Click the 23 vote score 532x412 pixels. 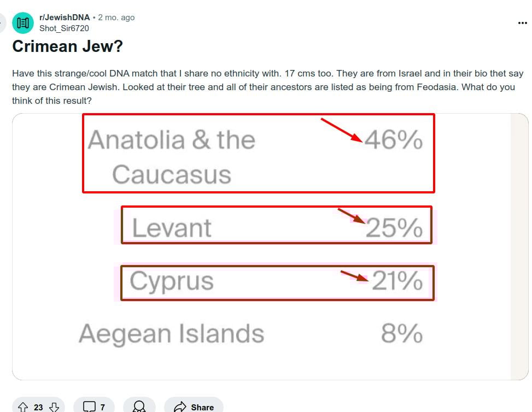click(x=38, y=407)
